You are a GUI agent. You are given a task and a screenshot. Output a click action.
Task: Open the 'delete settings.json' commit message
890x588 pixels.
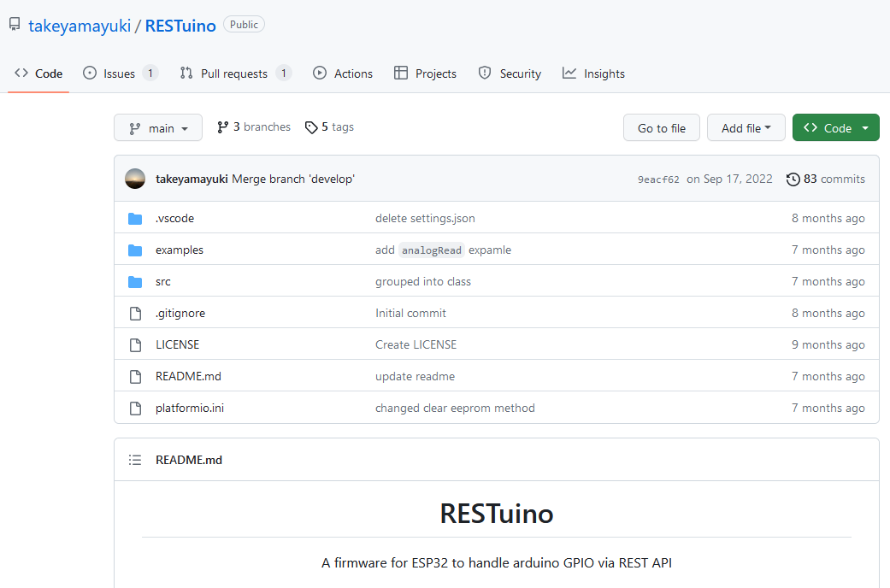(425, 219)
